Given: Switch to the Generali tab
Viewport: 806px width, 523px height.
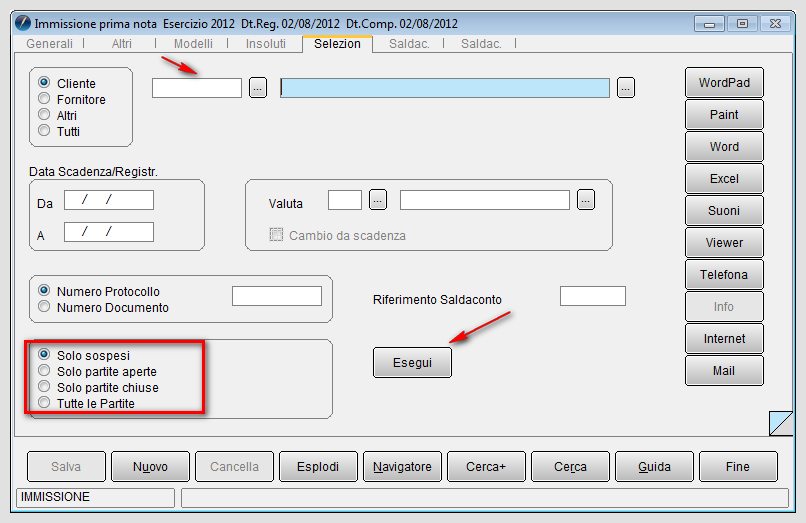Looking at the screenshot, I should [x=49, y=44].
